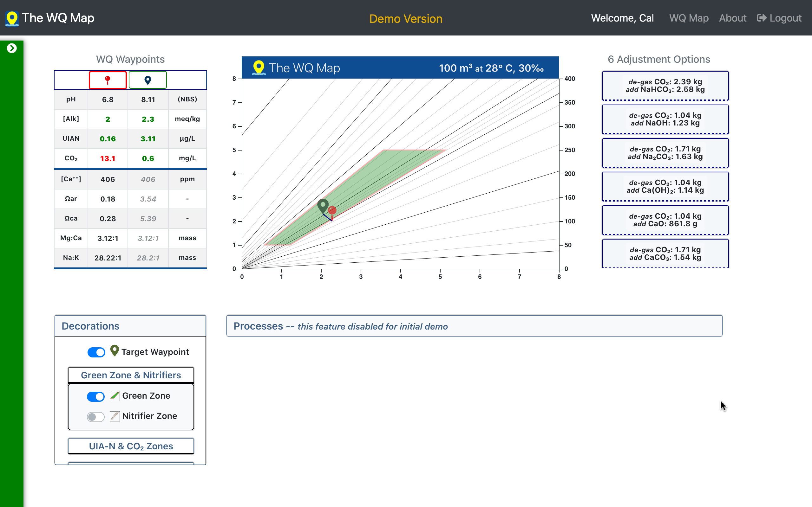Enable the Nitrifier Zone toggle
Image resolution: width=812 pixels, height=507 pixels.
point(95,416)
